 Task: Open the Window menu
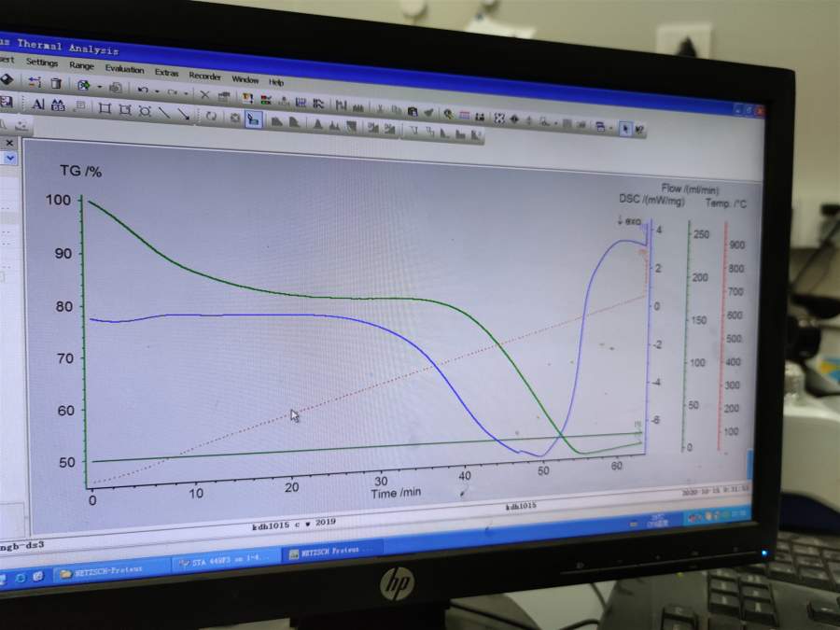pos(245,79)
